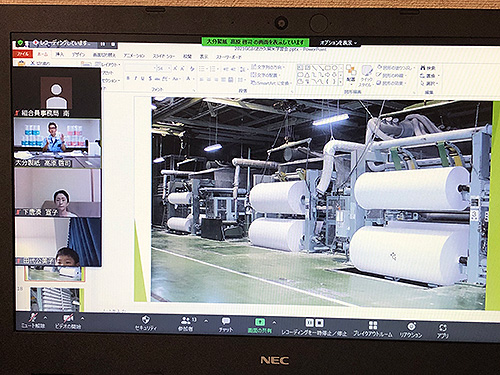Select the presenter's video thumbnail

click(57, 143)
